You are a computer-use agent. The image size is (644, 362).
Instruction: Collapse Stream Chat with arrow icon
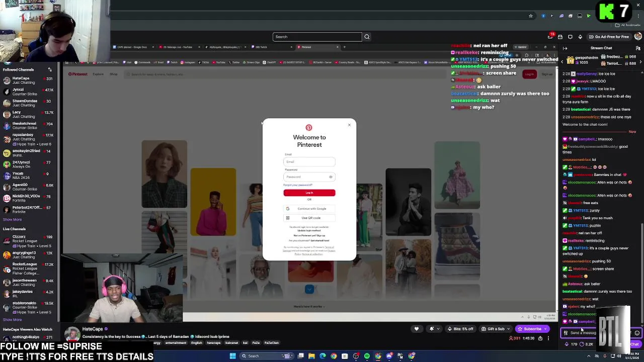[565, 48]
